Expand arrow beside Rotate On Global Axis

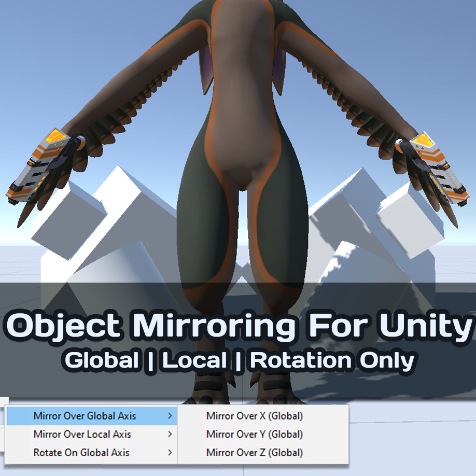coord(170,452)
